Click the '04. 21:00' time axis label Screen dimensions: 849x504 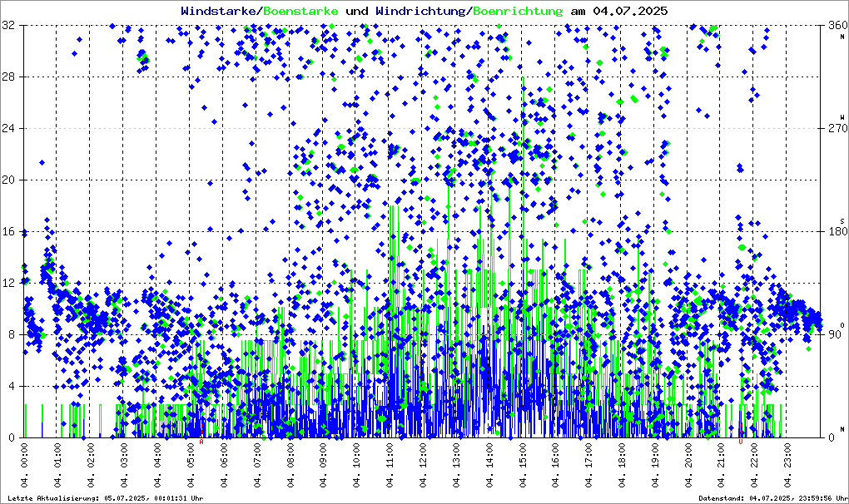coord(722,465)
